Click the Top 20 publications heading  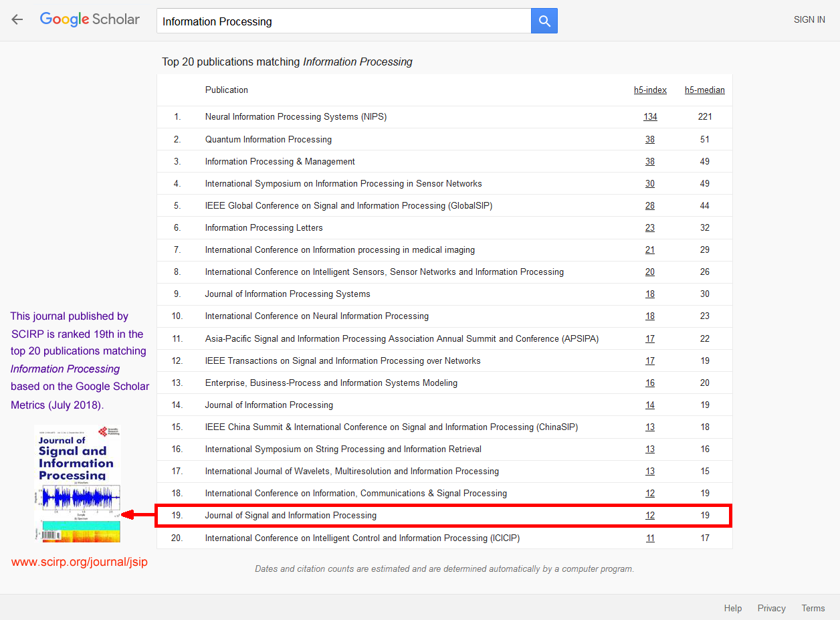click(288, 62)
